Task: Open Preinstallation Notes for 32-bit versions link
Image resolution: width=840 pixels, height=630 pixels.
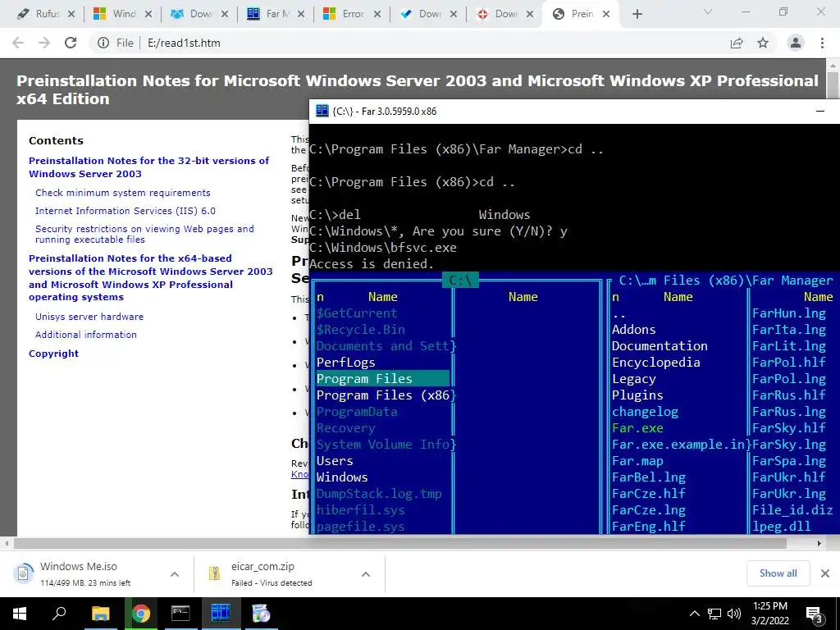Action: [x=149, y=167]
